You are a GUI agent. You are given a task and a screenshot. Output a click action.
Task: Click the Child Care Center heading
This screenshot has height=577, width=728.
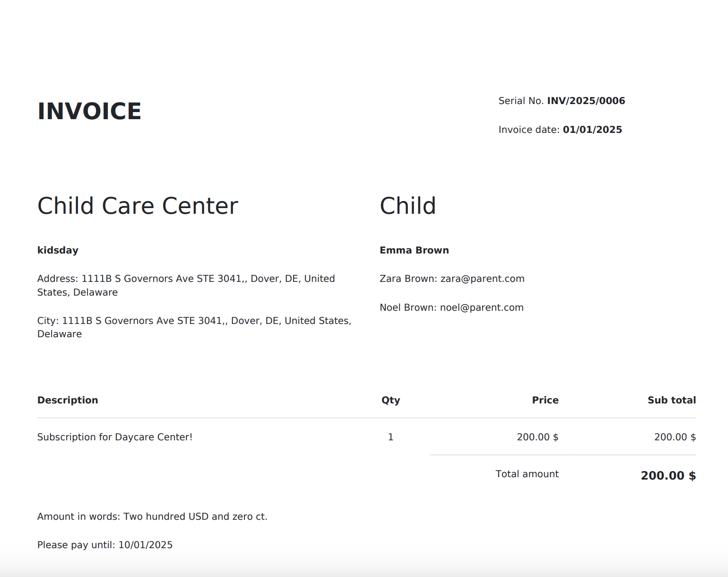138,206
